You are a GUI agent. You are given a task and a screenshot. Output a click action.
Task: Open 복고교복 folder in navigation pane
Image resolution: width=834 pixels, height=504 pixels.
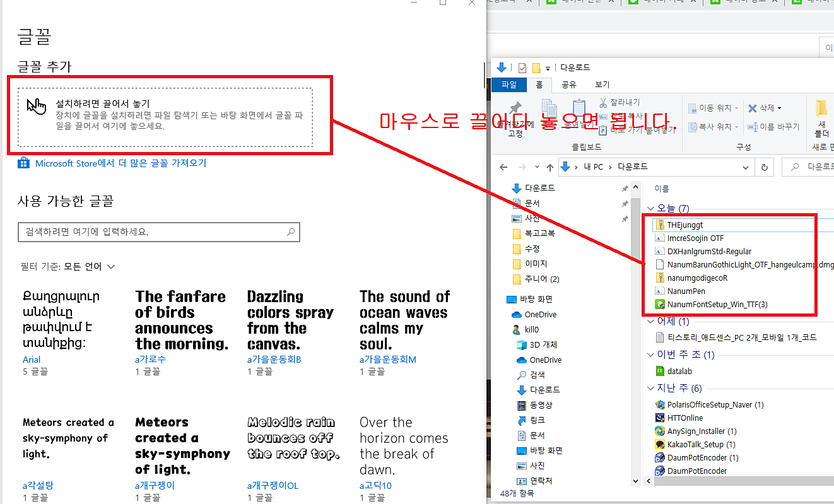(x=534, y=233)
